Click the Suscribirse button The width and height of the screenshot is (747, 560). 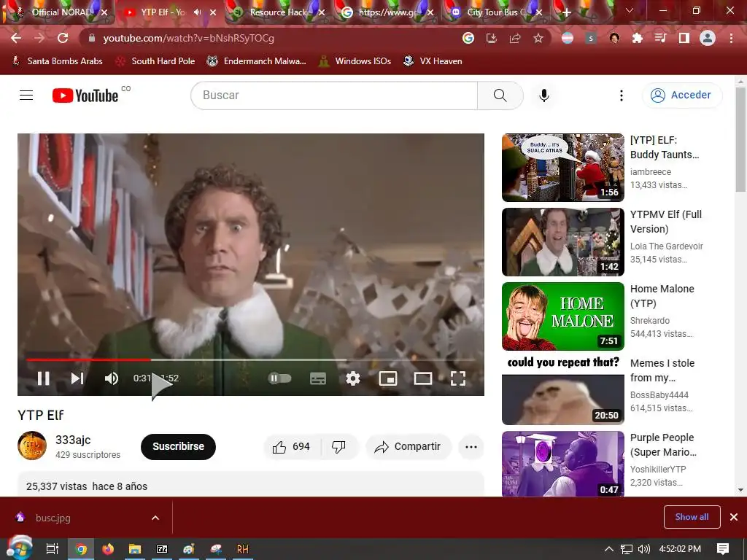pos(178,447)
